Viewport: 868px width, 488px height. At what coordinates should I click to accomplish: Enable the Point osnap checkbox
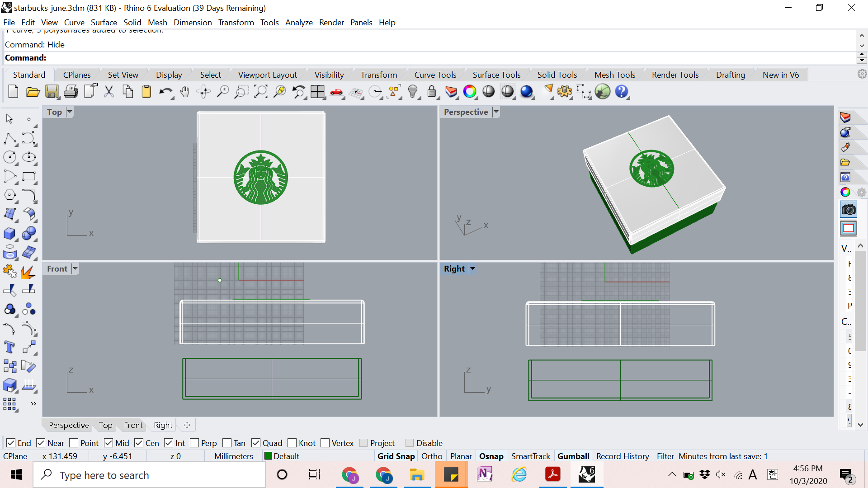click(74, 443)
